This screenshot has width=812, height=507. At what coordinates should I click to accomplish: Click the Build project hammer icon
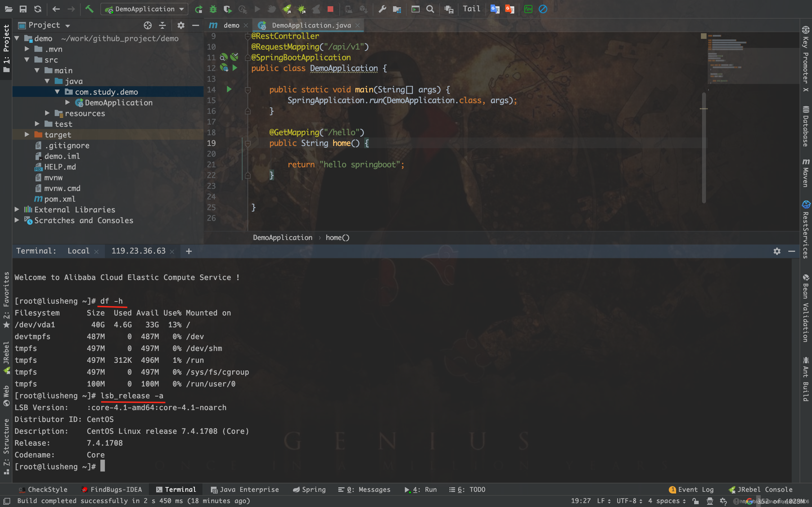click(89, 9)
